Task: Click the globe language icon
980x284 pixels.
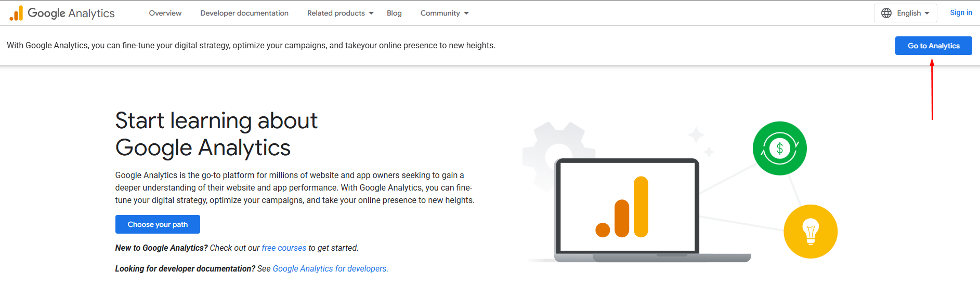Action: click(886, 13)
